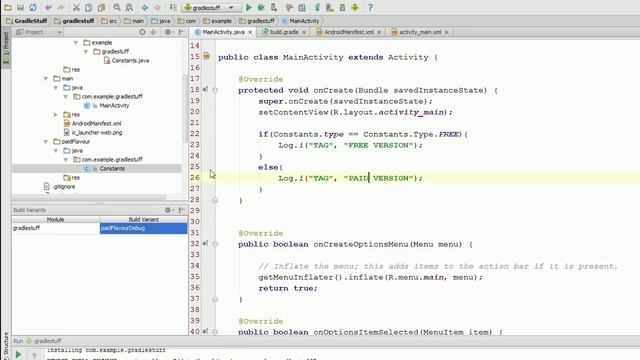Click override gutter icon on line 18
This screenshot has width=640, height=360.
tap(205, 89)
